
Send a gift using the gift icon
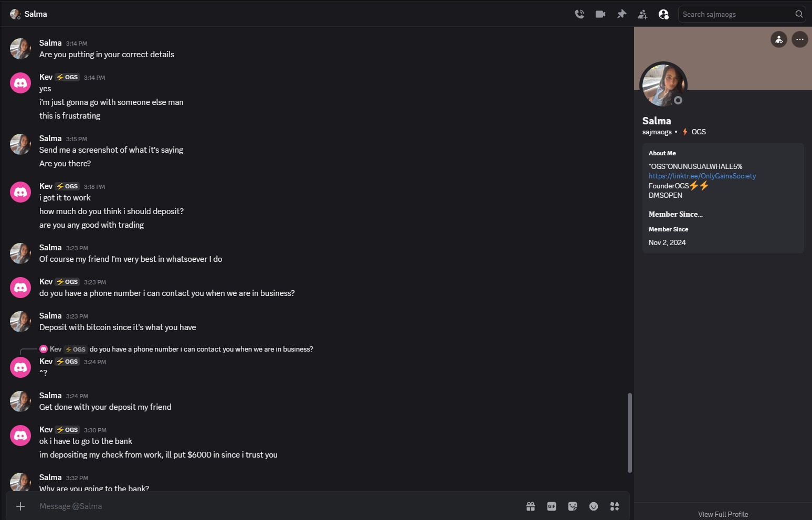point(531,506)
